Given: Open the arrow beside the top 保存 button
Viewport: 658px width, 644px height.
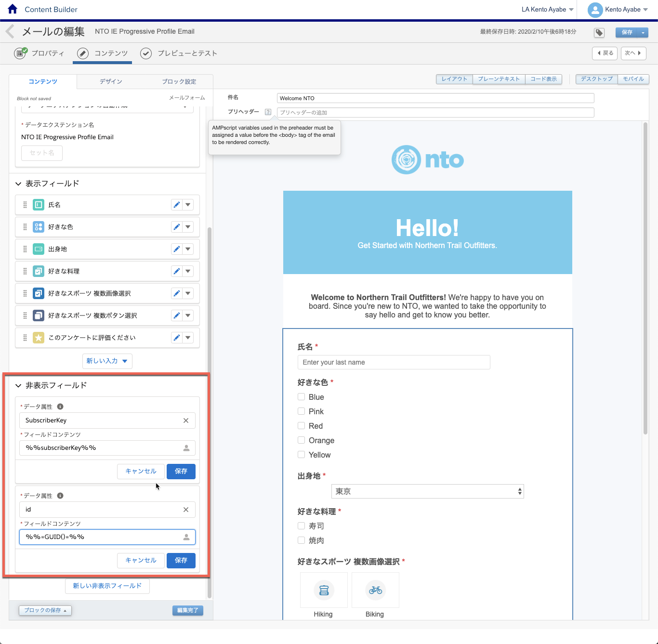Looking at the screenshot, I should [x=643, y=32].
